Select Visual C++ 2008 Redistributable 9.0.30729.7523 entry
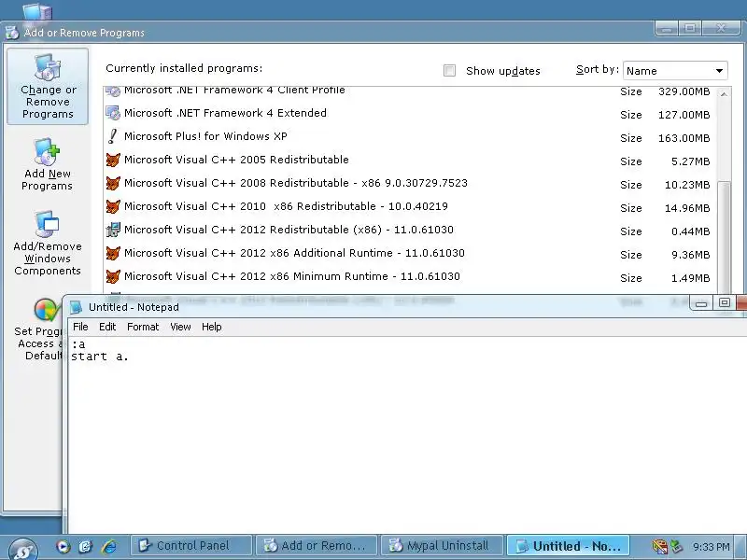This screenshot has width=747, height=560. 410,183
